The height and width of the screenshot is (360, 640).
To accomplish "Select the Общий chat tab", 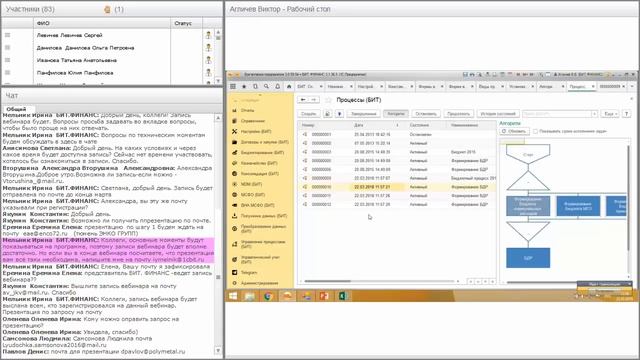I will (16, 109).
